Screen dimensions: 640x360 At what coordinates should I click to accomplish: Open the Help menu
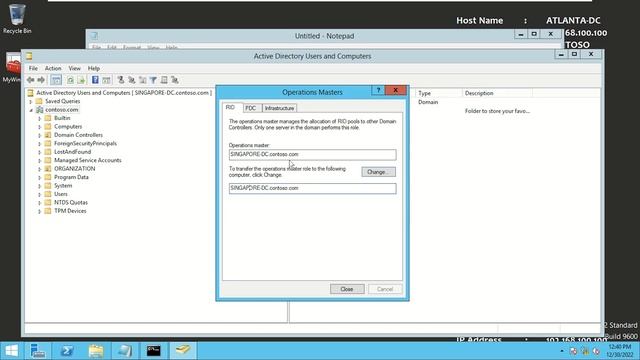(x=93, y=68)
